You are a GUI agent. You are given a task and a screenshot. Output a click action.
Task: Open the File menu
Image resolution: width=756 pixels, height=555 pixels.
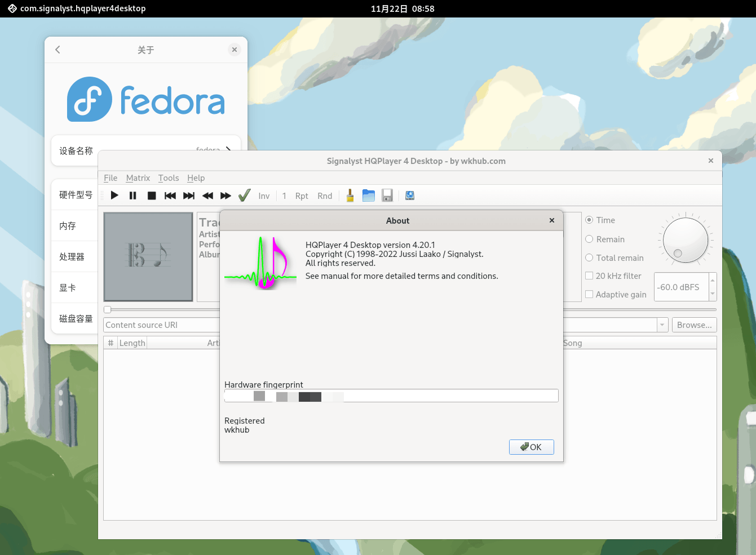tap(110, 178)
